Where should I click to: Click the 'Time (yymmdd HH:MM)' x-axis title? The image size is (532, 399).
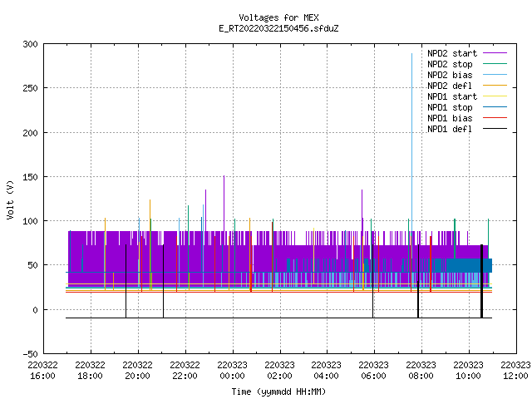pyautogui.click(x=278, y=392)
